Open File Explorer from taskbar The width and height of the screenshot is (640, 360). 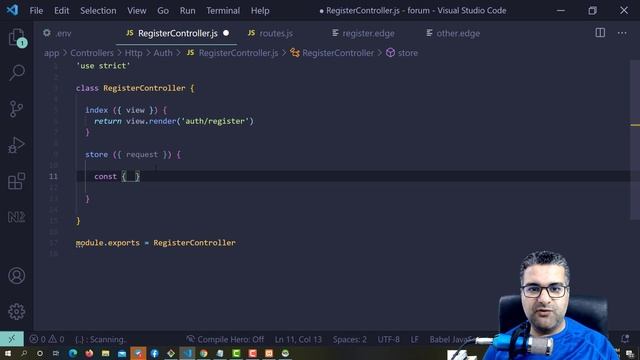click(x=106, y=353)
